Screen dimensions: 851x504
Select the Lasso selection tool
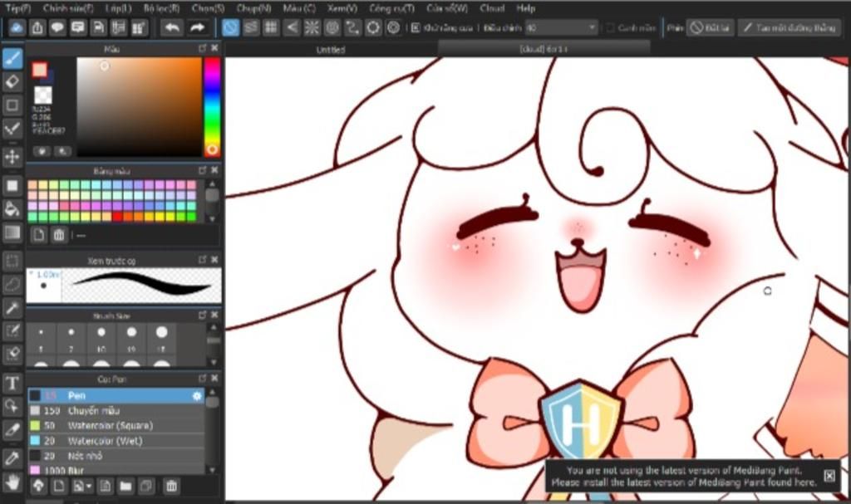point(12,284)
